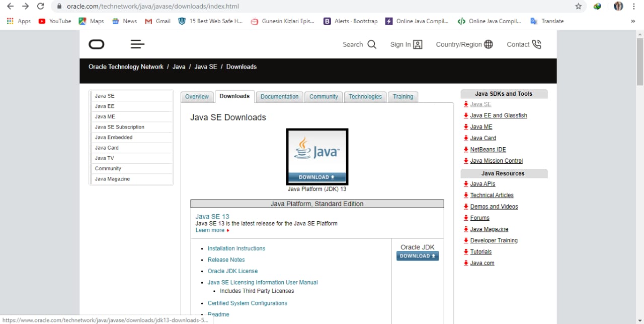The width and height of the screenshot is (644, 324).
Task: Open the bookmarks bar overflow chevron
Action: 633,21
